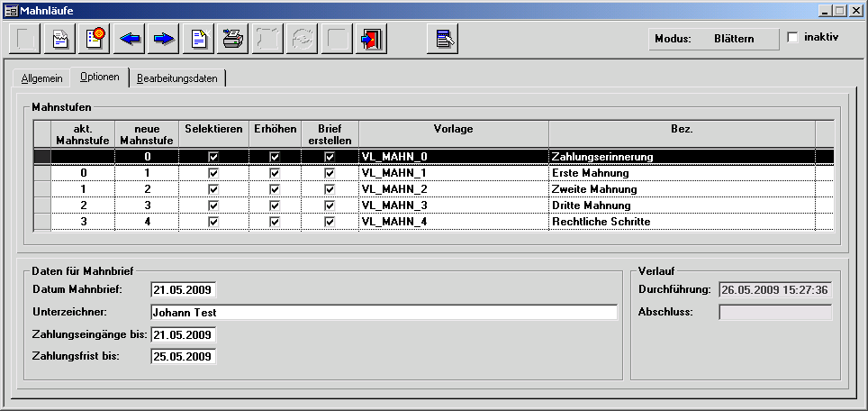Select the VL_MAHN_3 template cell
Screen dimensions: 868x411
pos(453,205)
